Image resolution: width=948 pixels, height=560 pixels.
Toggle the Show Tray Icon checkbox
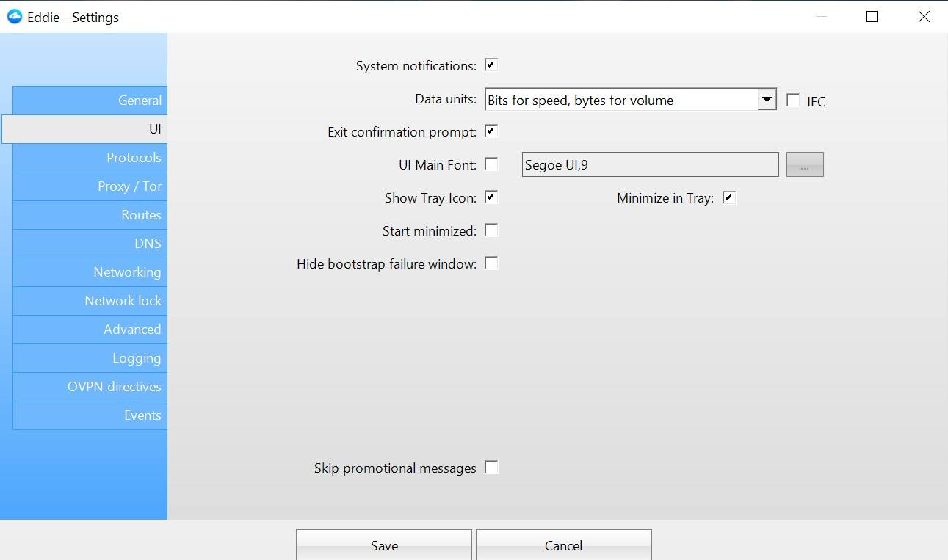click(491, 197)
